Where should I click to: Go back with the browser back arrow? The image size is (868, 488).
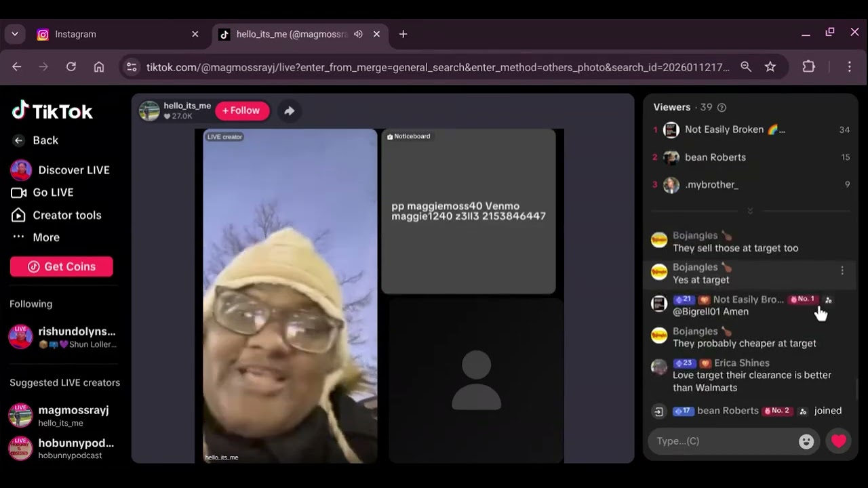[17, 66]
